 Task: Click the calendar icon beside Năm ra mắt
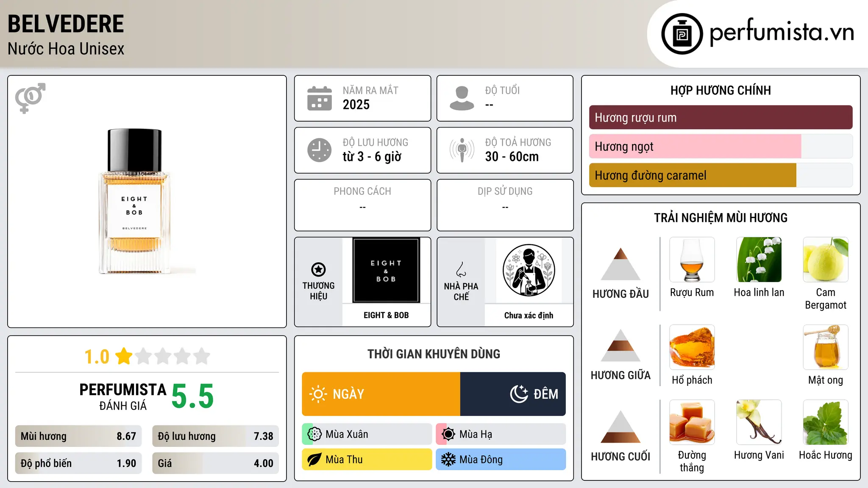point(320,98)
